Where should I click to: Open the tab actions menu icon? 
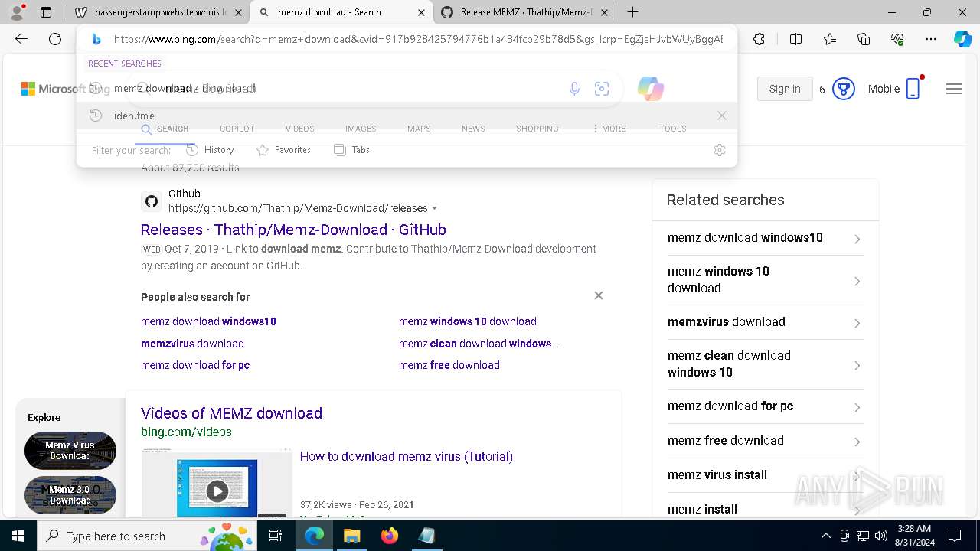coord(46,12)
